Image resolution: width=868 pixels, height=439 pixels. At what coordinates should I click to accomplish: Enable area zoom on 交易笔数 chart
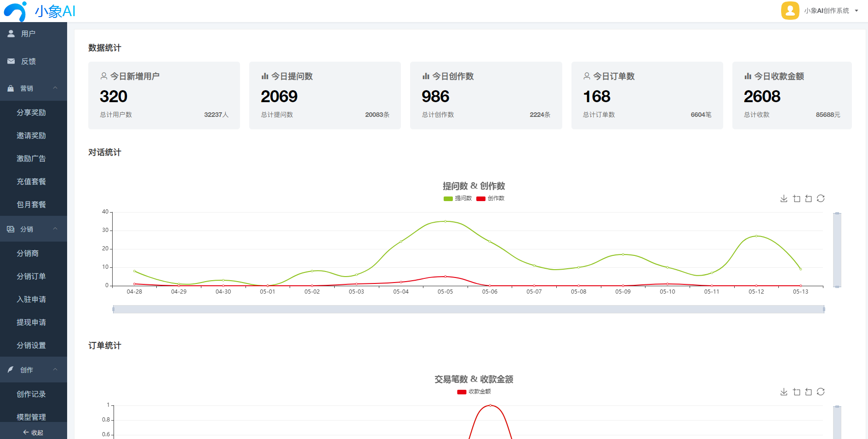click(796, 392)
